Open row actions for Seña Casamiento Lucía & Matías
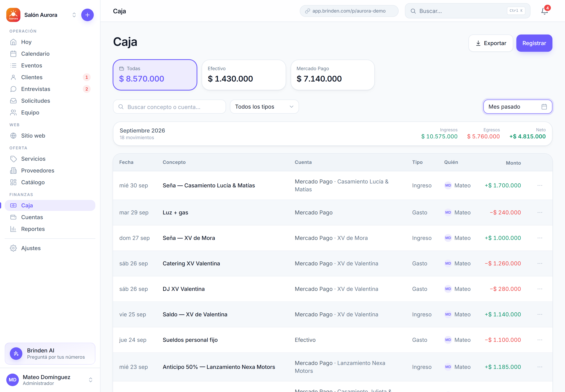Viewport: 565px width, 392px height. [540, 185]
